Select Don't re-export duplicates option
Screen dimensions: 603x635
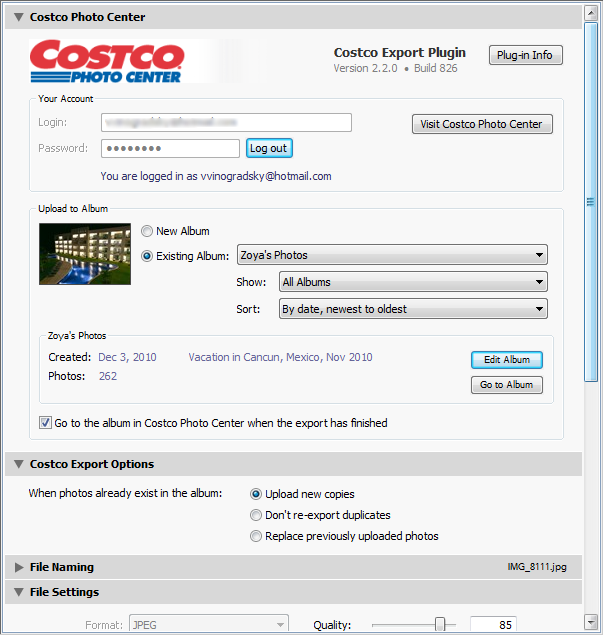pyautogui.click(x=256, y=515)
